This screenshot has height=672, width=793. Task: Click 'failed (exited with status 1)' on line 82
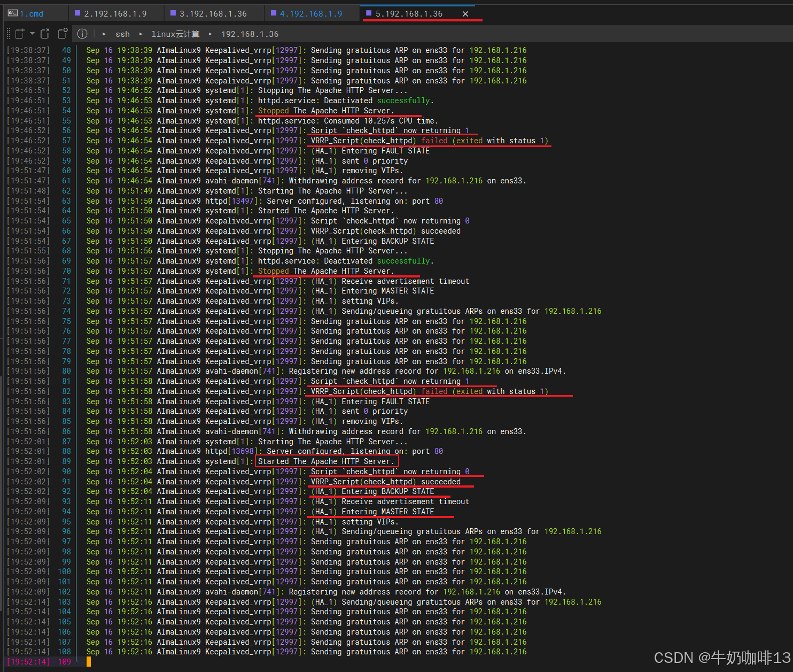pyautogui.click(x=485, y=391)
